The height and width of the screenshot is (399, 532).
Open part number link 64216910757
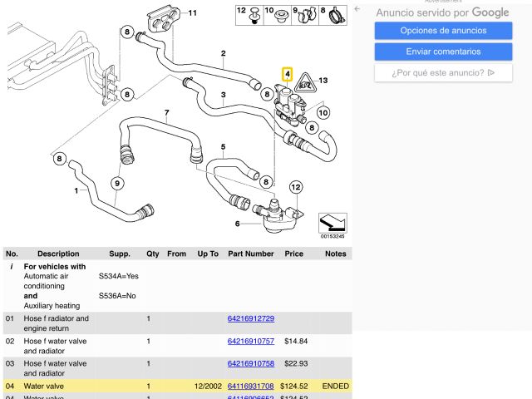250,341
